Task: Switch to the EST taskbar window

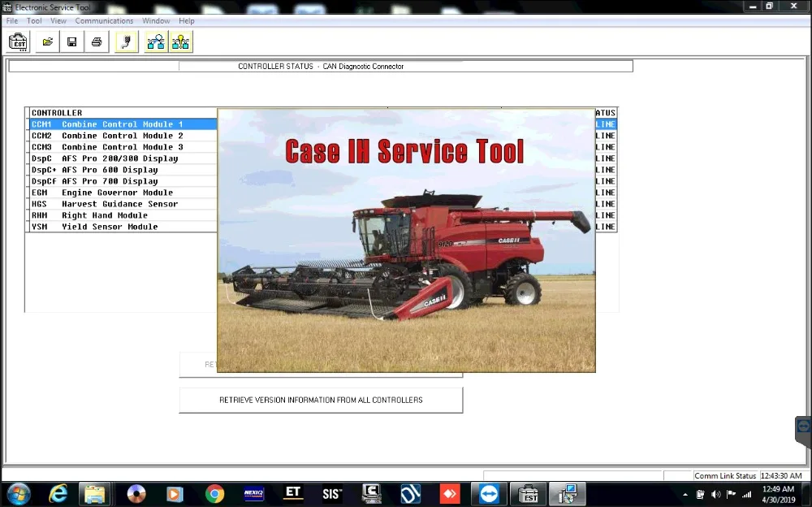Action: 529,494
